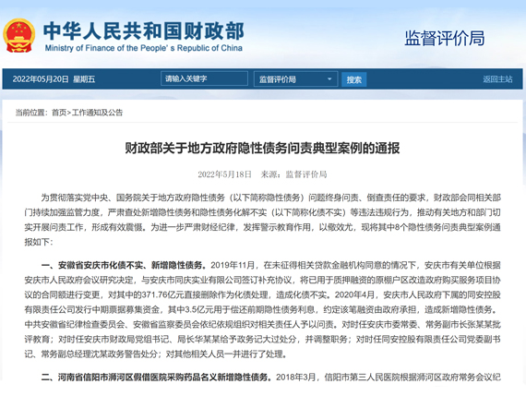
Task: Focus the 请输入关键字 search field
Action: 204,78
